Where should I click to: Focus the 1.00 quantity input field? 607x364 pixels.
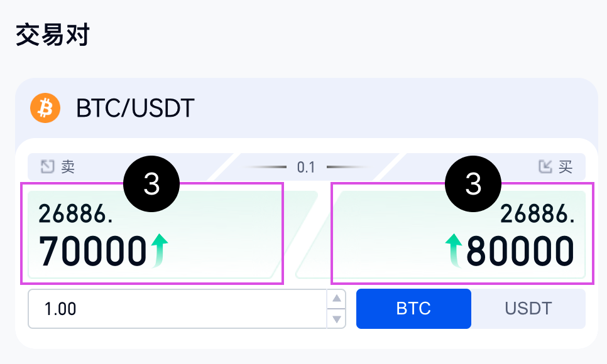pyautogui.click(x=176, y=309)
